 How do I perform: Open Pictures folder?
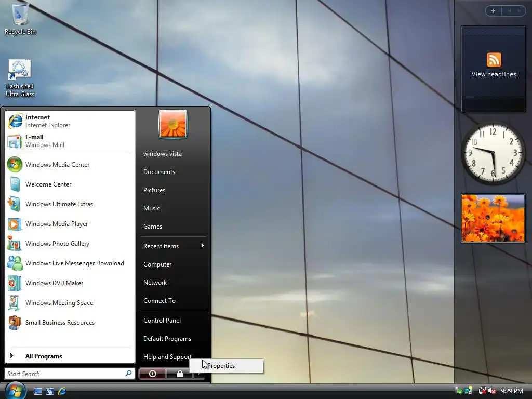pos(174,190)
